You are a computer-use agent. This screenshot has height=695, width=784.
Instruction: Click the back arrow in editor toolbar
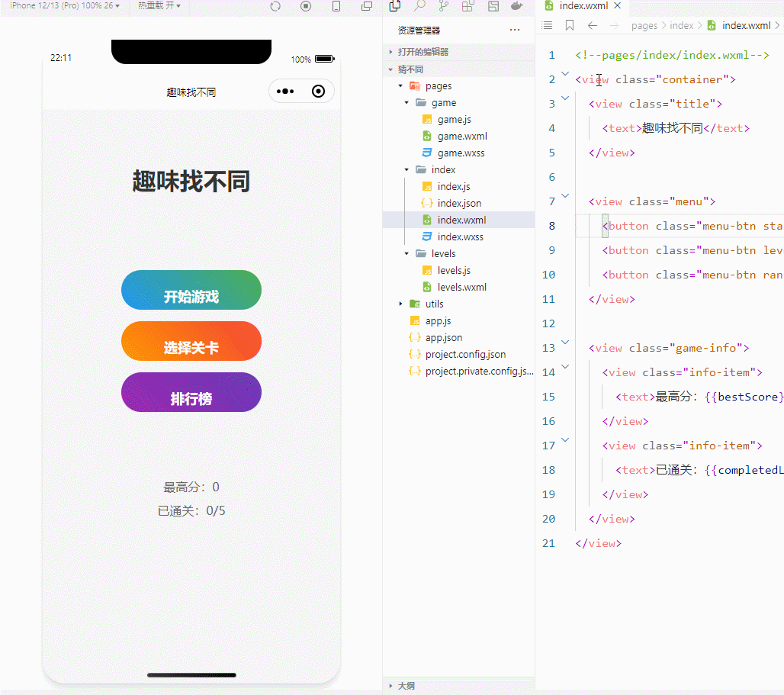593,25
